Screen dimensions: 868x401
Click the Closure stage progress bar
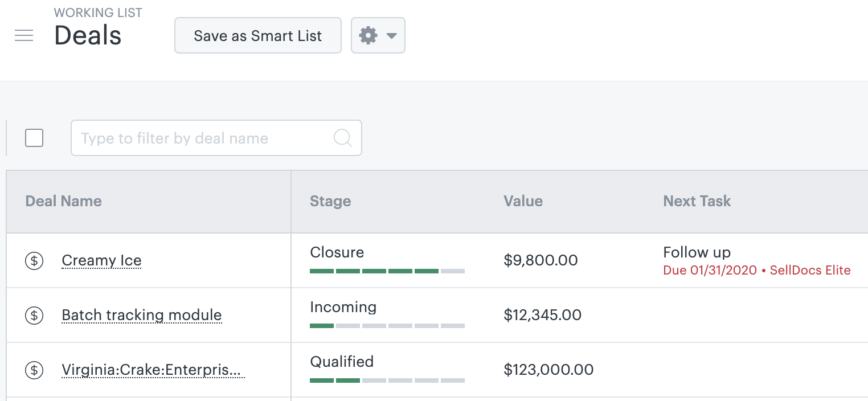387,271
